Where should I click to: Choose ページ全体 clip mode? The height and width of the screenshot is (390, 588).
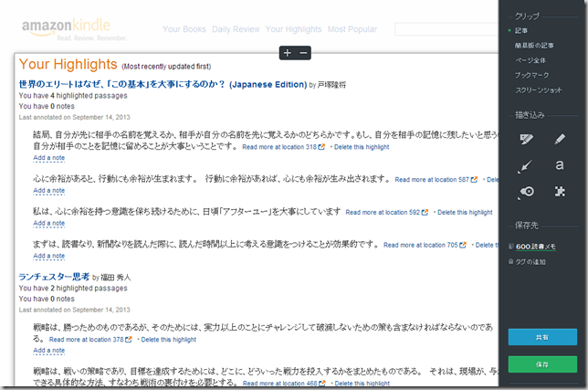click(x=530, y=60)
